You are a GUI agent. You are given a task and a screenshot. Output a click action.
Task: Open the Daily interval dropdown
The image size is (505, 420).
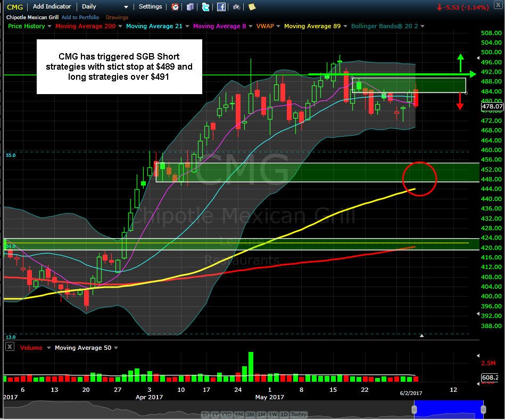point(105,6)
